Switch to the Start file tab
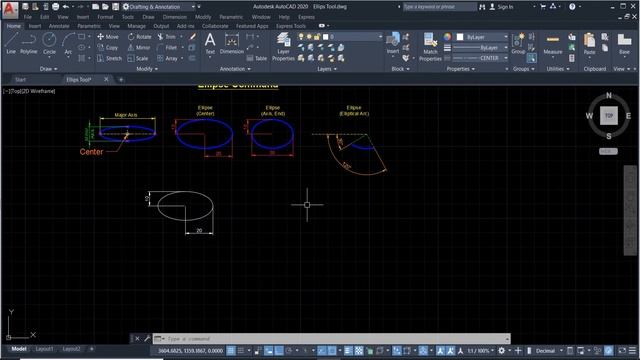This screenshot has height=360, width=640. (x=20, y=80)
